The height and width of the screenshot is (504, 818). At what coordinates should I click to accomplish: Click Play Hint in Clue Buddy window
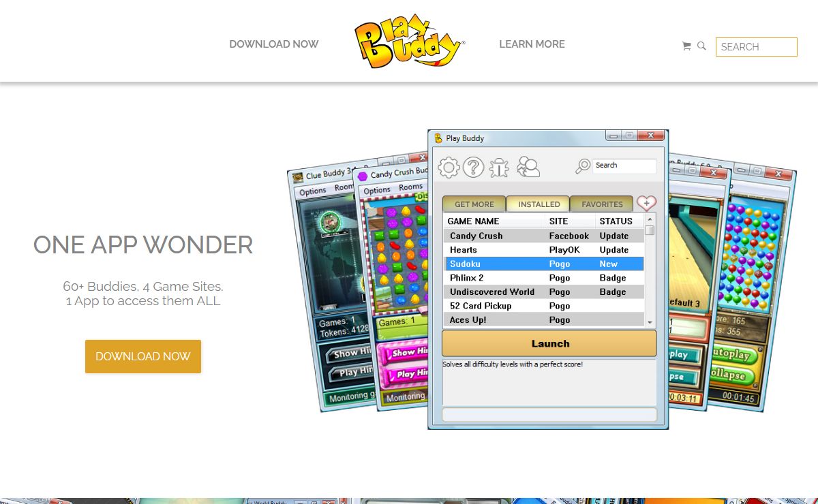352,373
